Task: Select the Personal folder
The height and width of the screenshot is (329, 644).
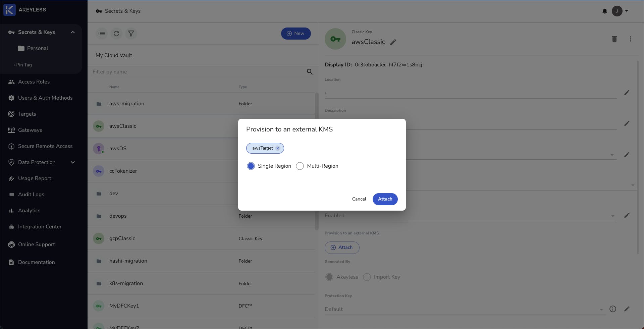Action: (x=38, y=48)
